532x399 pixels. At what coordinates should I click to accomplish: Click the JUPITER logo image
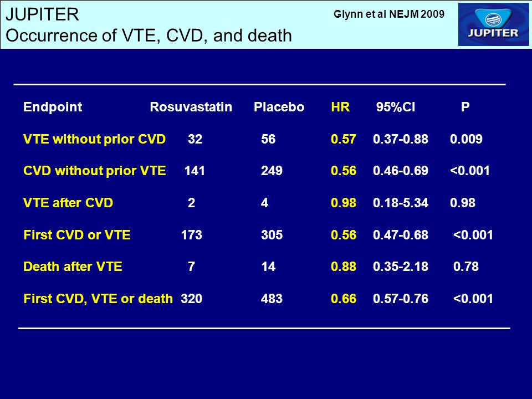click(493, 24)
